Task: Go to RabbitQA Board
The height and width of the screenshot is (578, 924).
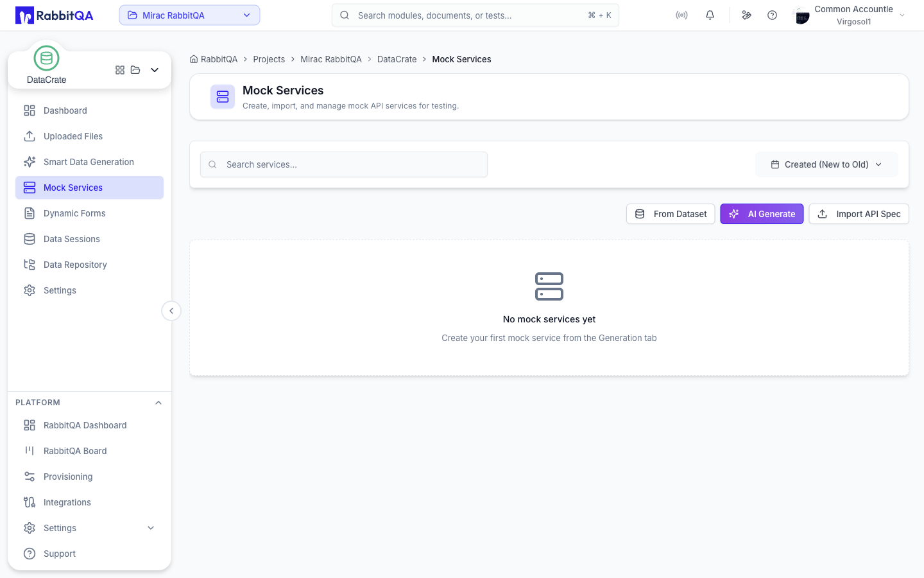Action: pos(89,451)
